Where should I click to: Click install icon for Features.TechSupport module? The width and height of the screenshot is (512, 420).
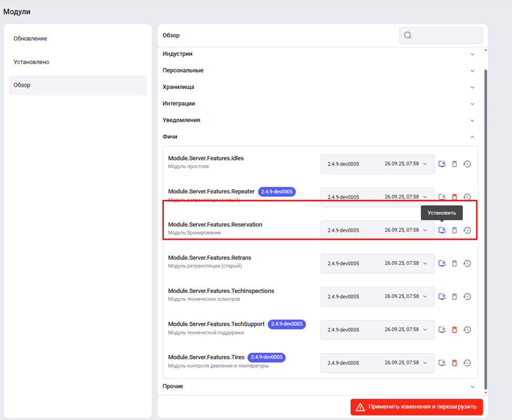pyautogui.click(x=442, y=330)
